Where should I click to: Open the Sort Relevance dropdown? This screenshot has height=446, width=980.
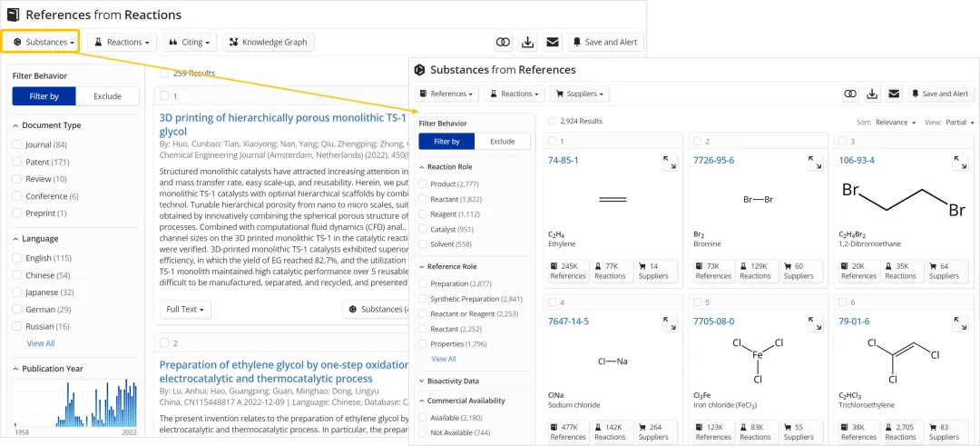pos(895,122)
